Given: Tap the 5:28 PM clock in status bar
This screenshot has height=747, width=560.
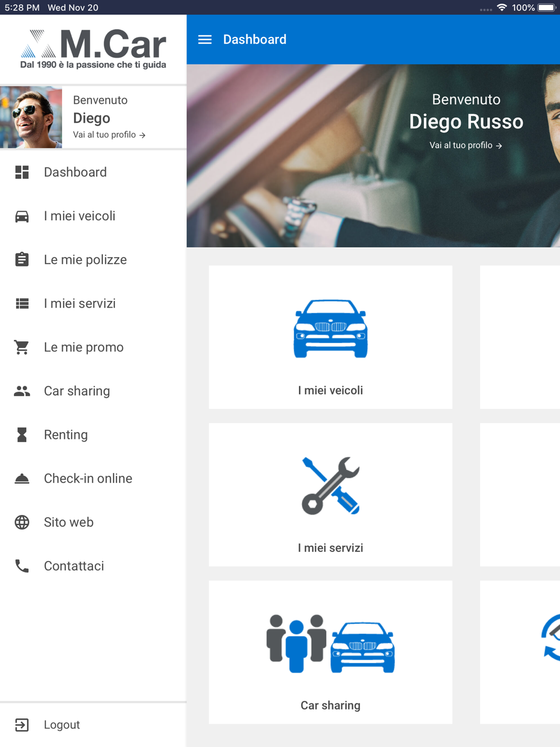Looking at the screenshot, I should point(22,7).
